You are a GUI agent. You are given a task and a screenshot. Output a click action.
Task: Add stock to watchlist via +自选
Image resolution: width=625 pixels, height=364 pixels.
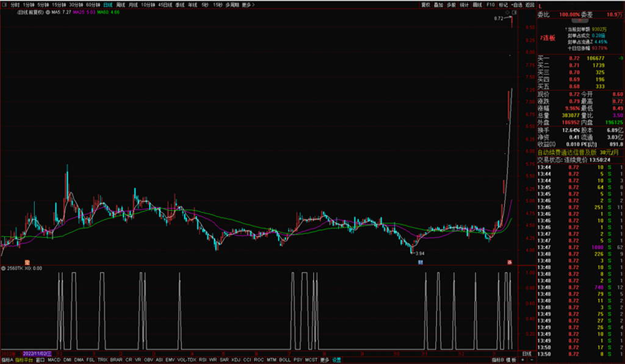point(518,4)
